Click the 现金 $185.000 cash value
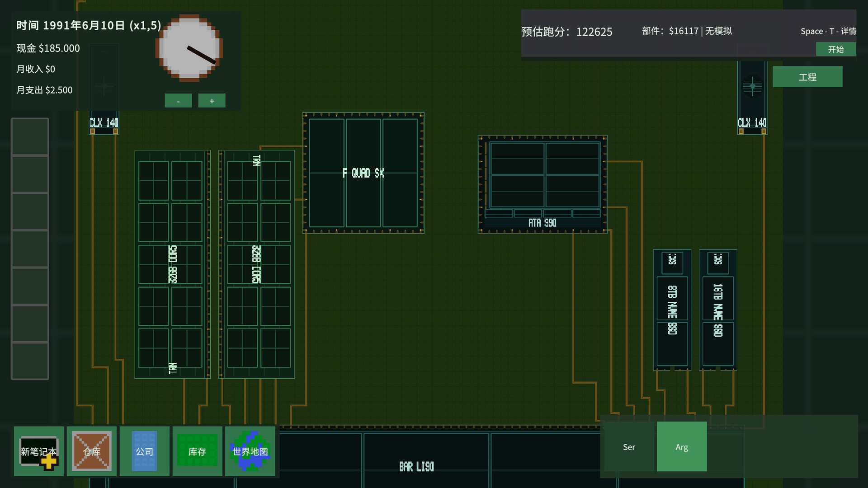This screenshot has width=868, height=488. 48,48
